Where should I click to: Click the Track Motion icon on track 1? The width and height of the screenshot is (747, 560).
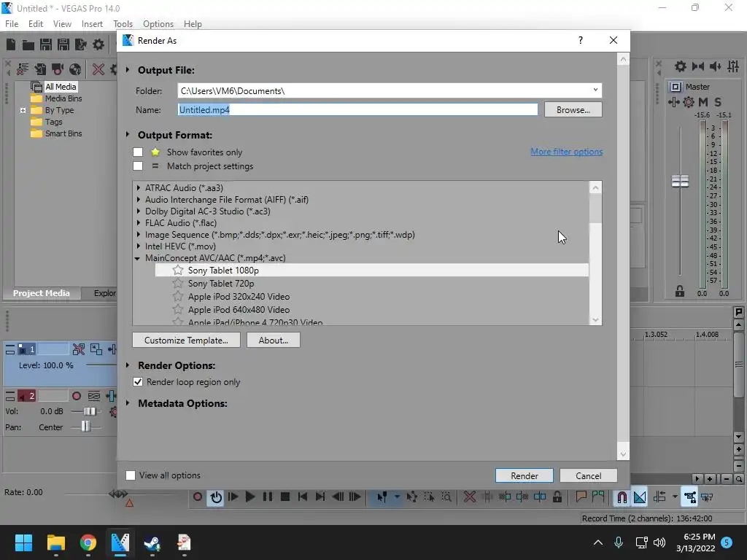(x=96, y=349)
